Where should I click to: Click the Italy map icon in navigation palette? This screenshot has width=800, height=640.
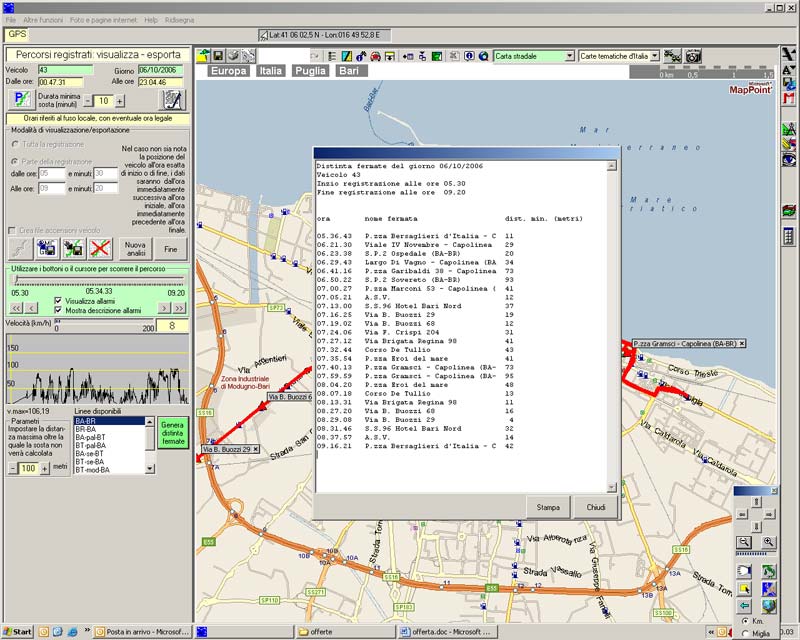tap(768, 571)
